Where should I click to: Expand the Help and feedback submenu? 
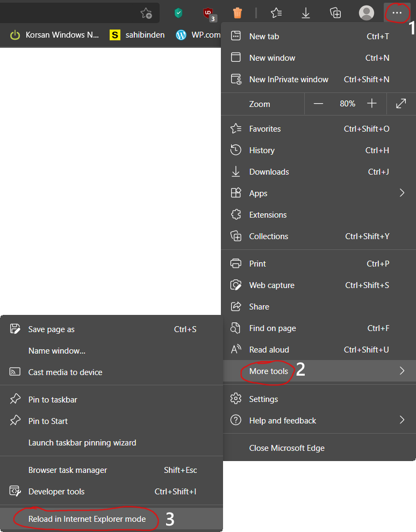click(401, 420)
